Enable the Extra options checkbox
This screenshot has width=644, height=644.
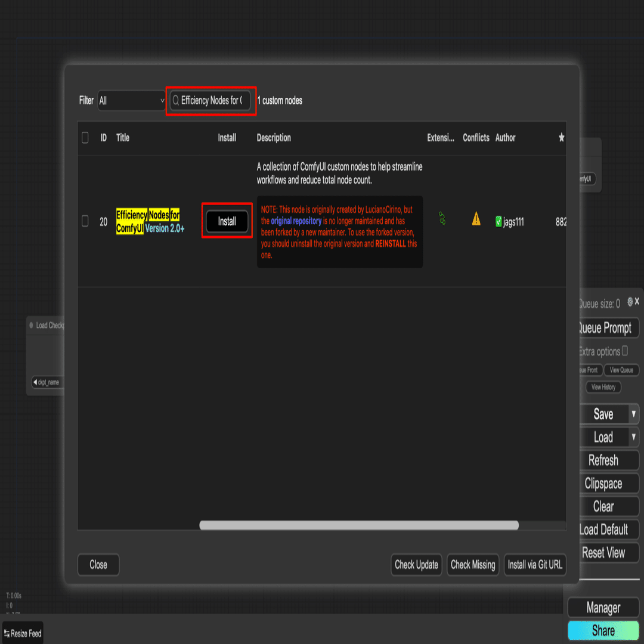pyautogui.click(x=625, y=351)
